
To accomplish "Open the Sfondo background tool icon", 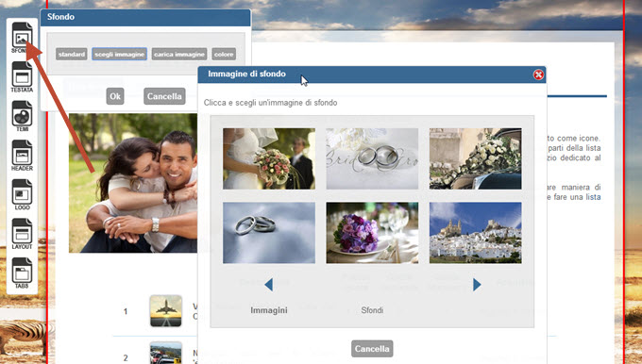I will [x=22, y=37].
